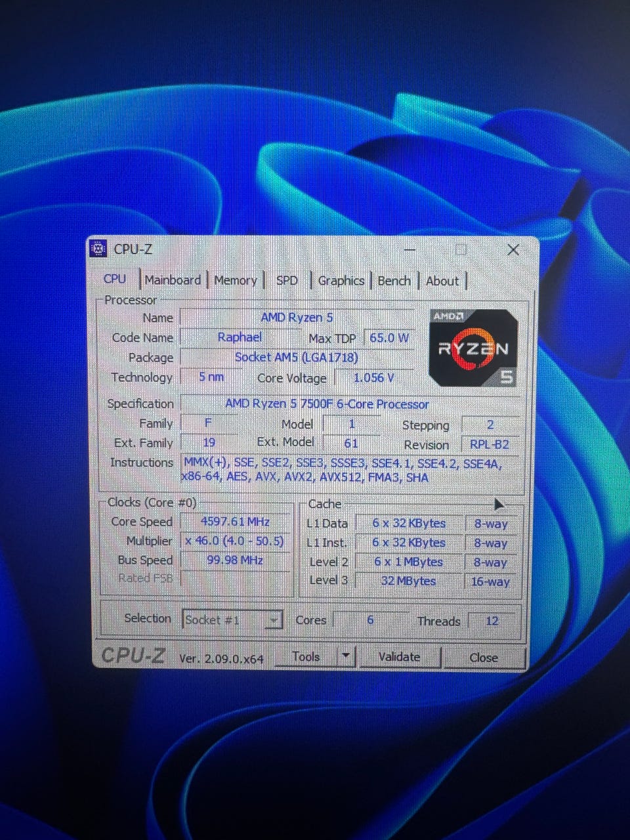Open the Socket #1 selection dropdown

pyautogui.click(x=232, y=619)
